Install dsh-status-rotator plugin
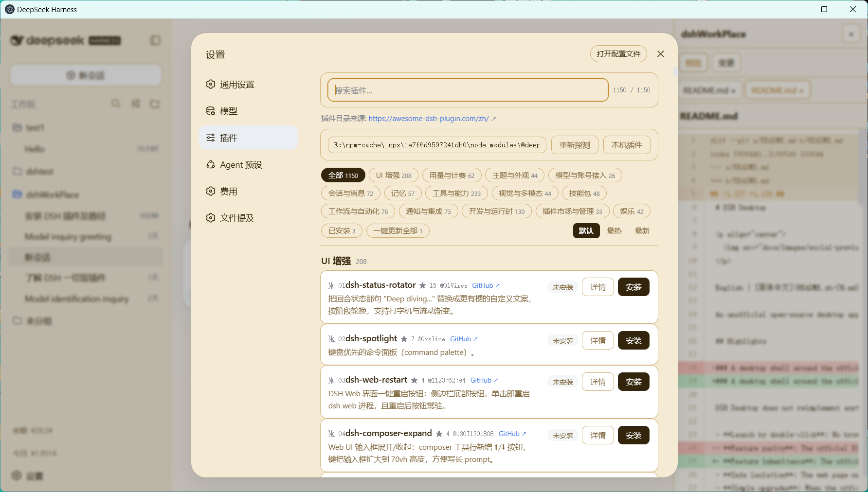This screenshot has height=492, width=868. (633, 287)
